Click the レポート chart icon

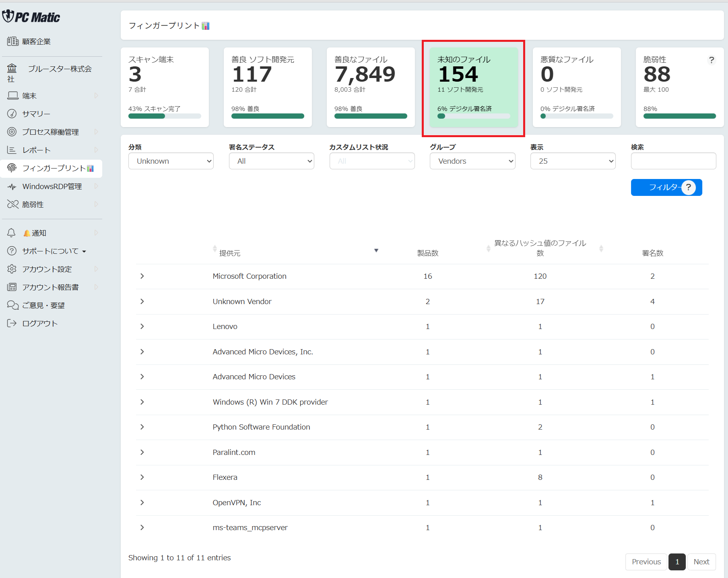coord(12,150)
